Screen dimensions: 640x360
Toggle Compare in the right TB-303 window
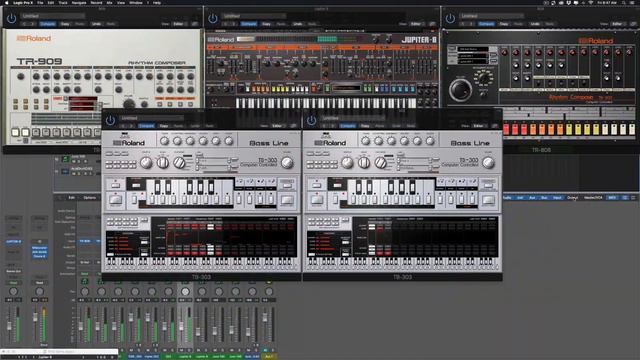pos(347,126)
